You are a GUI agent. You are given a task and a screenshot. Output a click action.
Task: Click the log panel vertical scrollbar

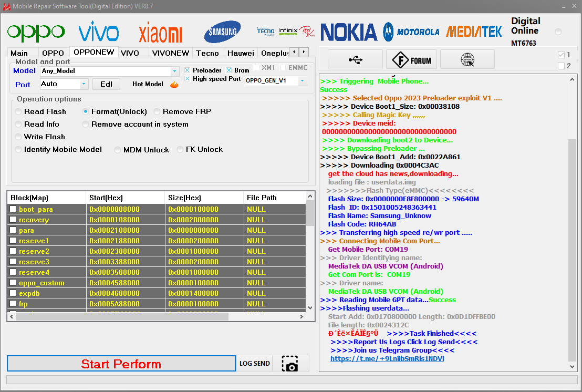point(572,250)
